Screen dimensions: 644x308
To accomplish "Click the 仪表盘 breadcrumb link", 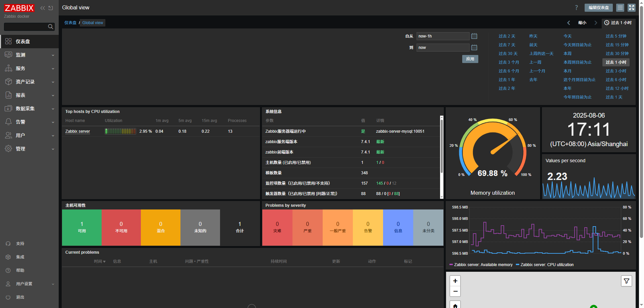I will point(70,23).
